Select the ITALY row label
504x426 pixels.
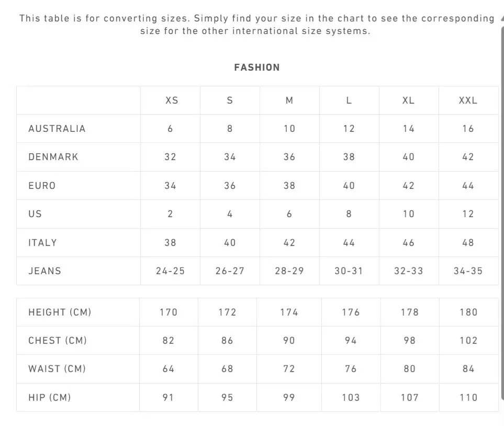[43, 243]
